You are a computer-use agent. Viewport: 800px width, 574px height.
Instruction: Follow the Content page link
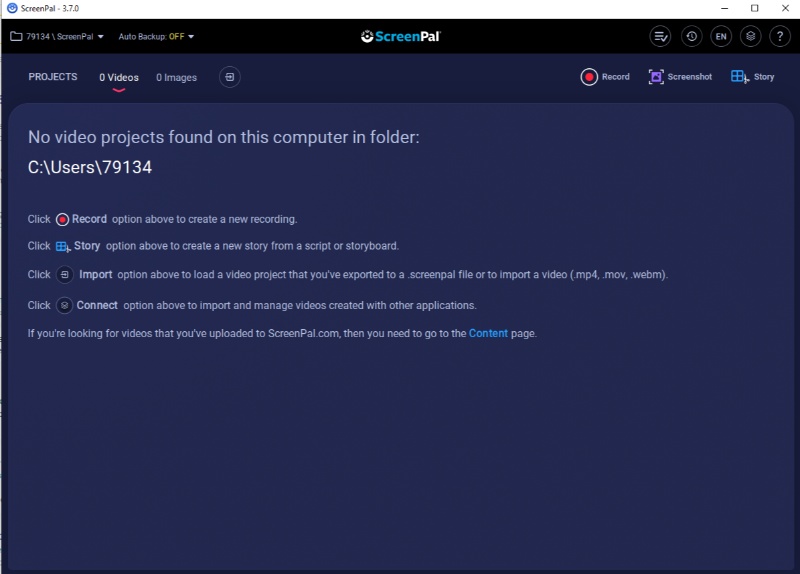488,333
